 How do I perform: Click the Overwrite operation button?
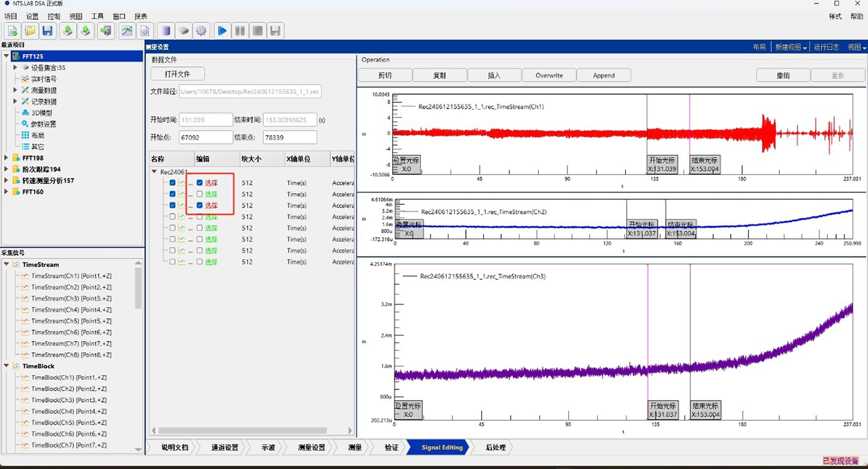[548, 75]
